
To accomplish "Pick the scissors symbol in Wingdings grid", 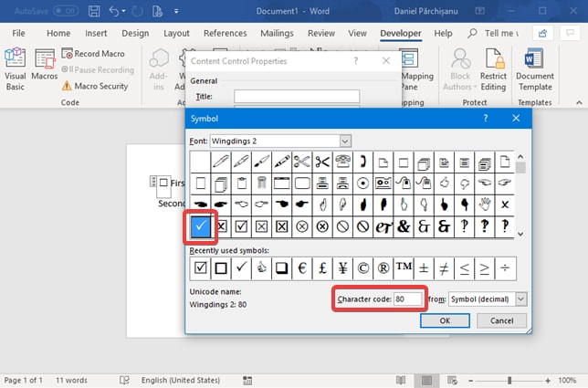I will [321, 162].
